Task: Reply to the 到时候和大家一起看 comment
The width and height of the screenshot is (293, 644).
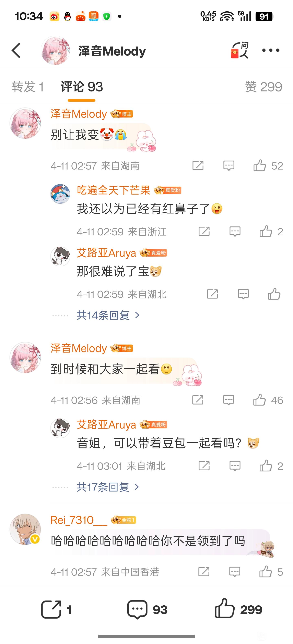Action: pos(229,400)
